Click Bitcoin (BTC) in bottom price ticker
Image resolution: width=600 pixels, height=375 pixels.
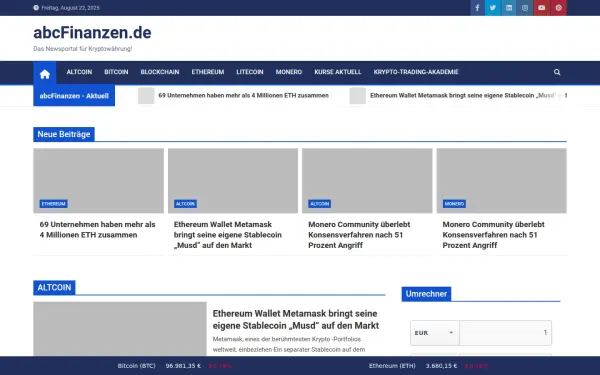[x=137, y=366]
